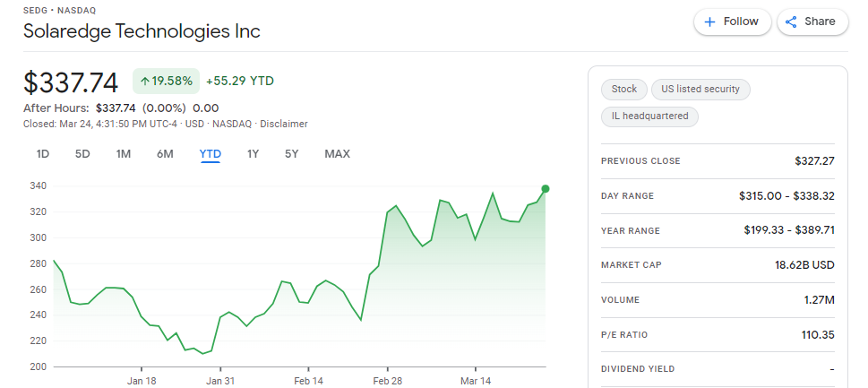
Task: Click the DAY RANGE label
Action: click(x=627, y=196)
